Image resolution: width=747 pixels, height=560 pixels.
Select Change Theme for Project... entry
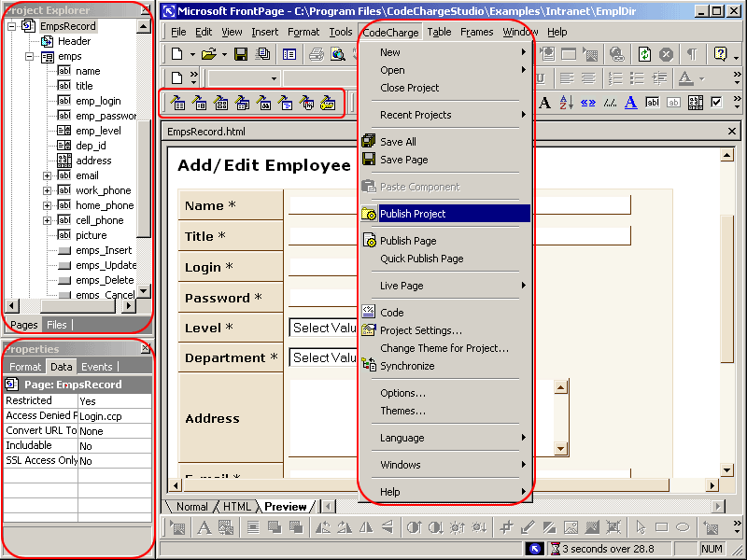[x=444, y=348]
